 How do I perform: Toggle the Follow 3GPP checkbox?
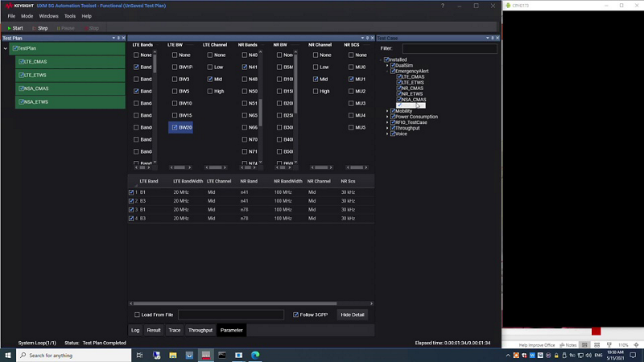click(x=295, y=315)
